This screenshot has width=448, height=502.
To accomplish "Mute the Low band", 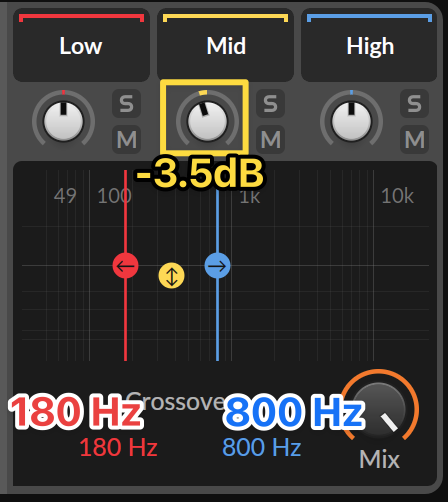I will [x=126, y=139].
